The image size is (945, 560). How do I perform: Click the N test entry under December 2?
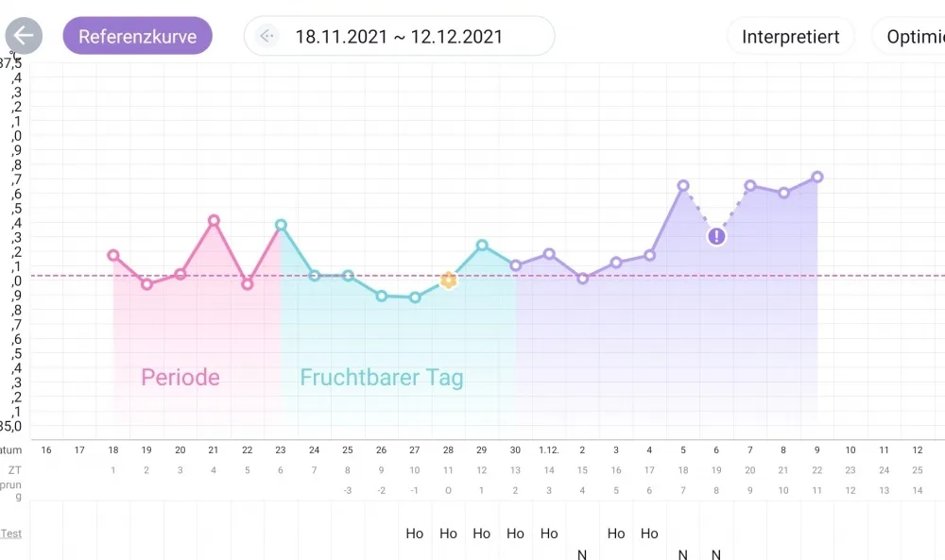(582, 554)
